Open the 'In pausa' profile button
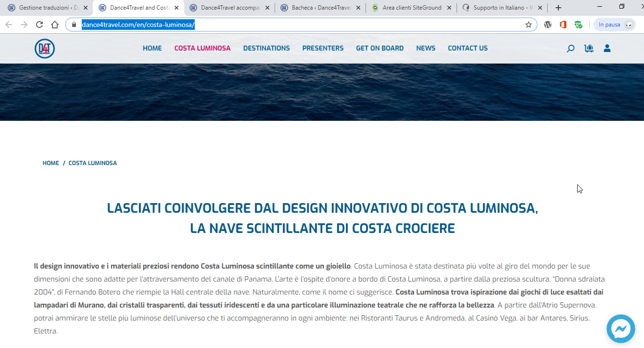 (x=615, y=25)
